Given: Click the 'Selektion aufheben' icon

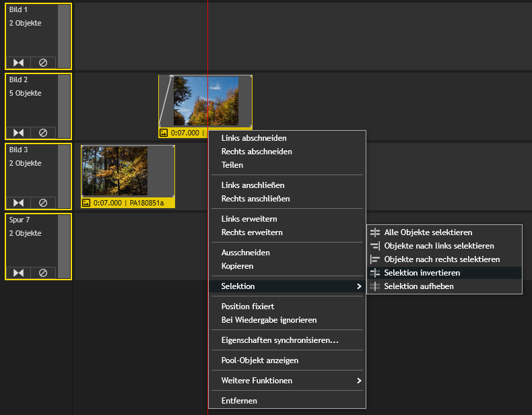Looking at the screenshot, I should pyautogui.click(x=375, y=286).
